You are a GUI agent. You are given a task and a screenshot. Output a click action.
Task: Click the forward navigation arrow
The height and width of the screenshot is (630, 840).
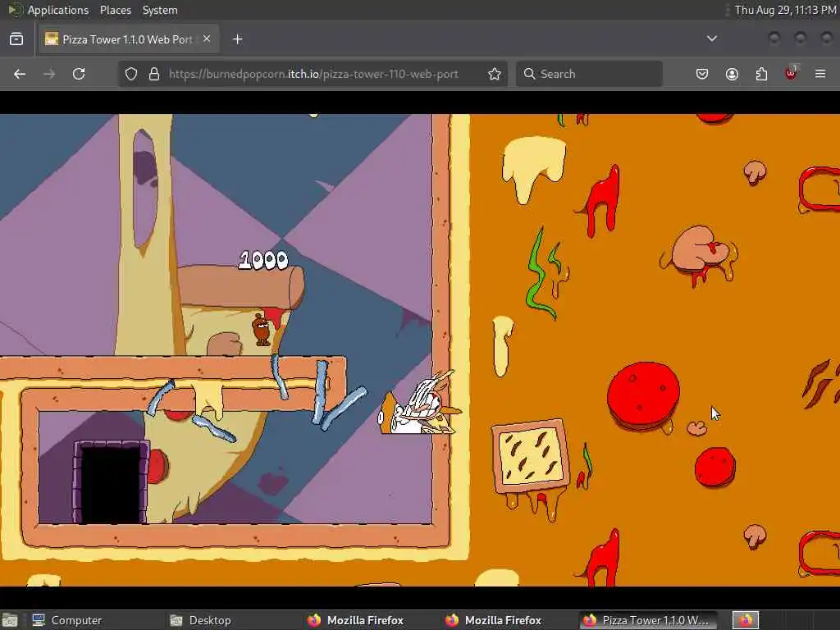coord(49,74)
